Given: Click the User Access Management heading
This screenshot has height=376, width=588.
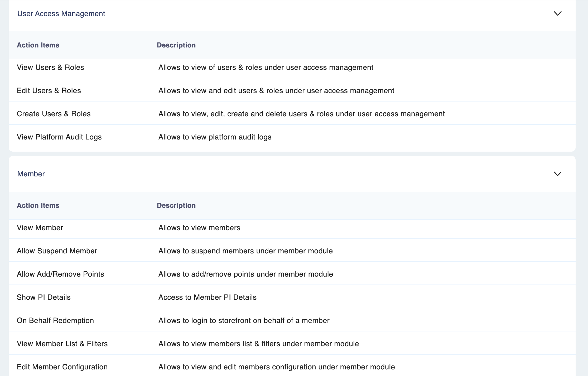Looking at the screenshot, I should click(x=61, y=14).
